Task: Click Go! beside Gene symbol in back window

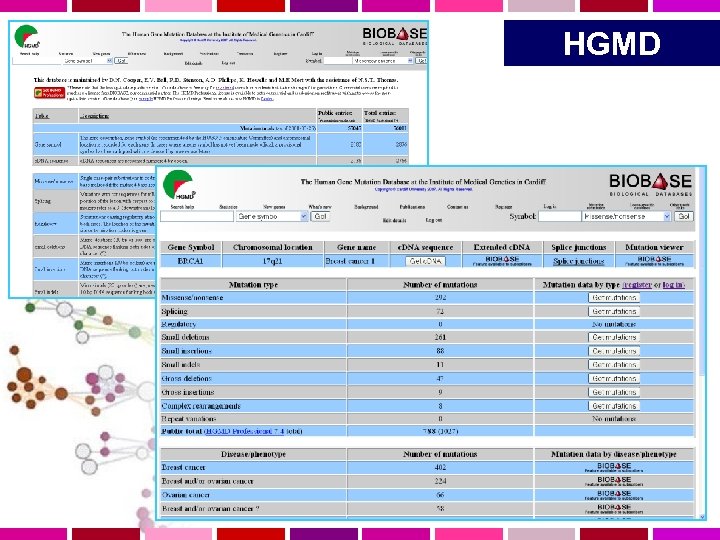Action: tap(121, 61)
